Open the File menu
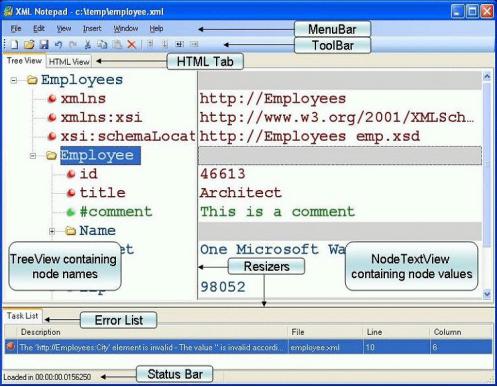 pos(16,29)
